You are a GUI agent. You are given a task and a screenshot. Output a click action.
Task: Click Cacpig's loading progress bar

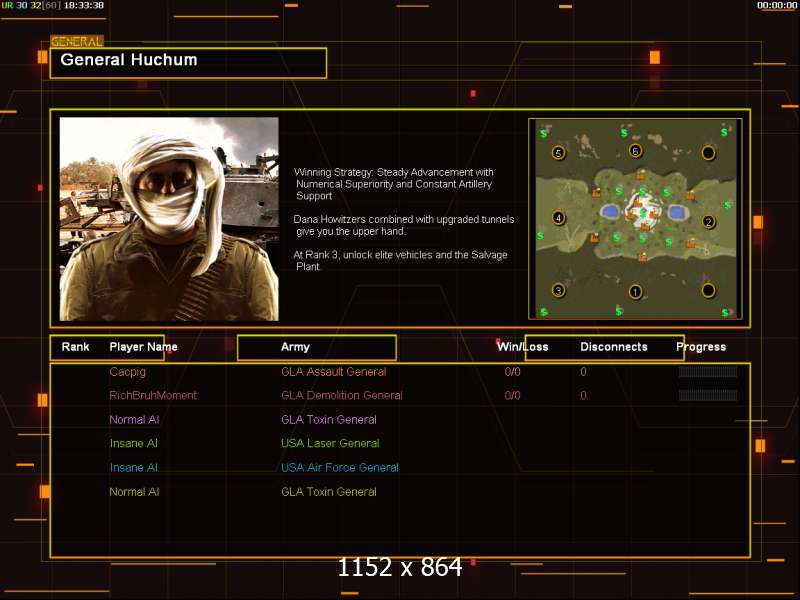coord(708,371)
